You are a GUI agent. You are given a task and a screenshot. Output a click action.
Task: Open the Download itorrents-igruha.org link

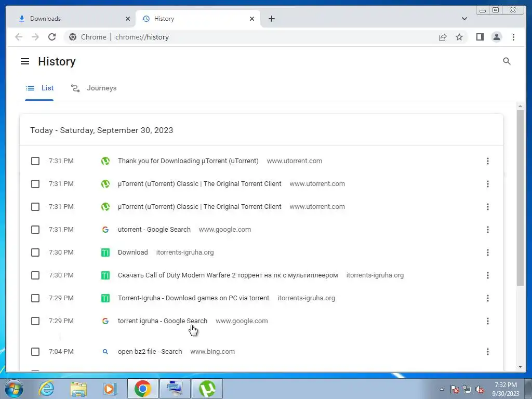132,252
